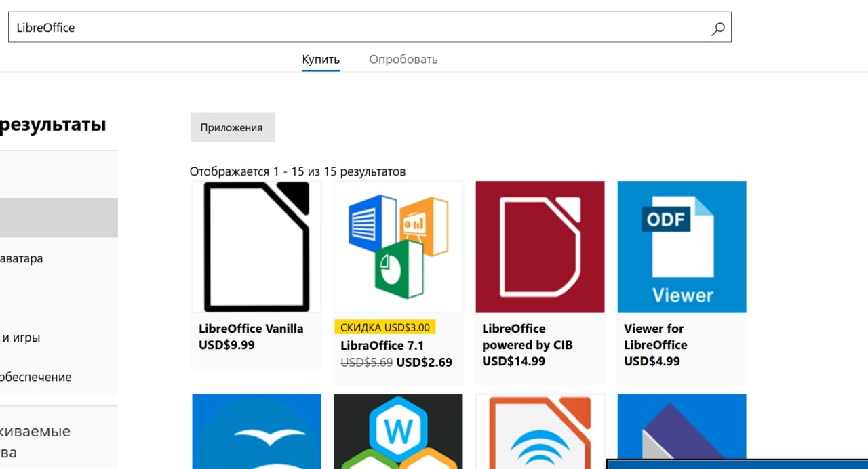
Task: Click the search magnifier icon
Action: pos(717,28)
